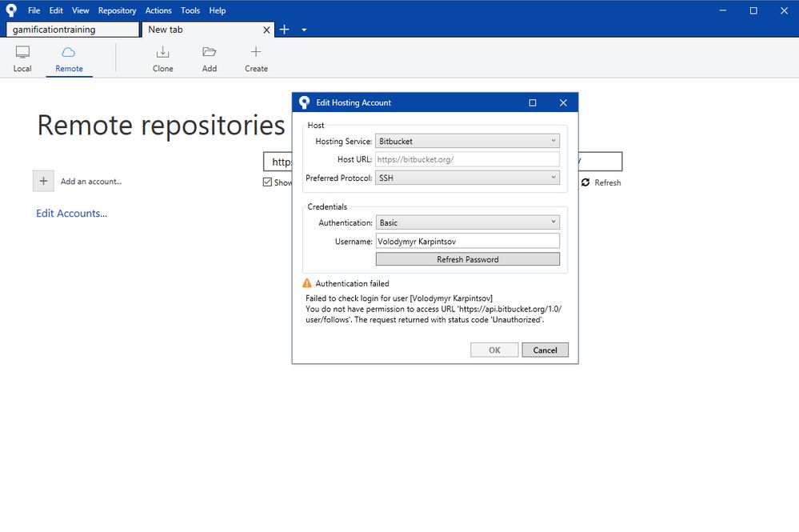This screenshot has width=799, height=532.
Task: Click the Clone toolbar icon
Action: 162,52
